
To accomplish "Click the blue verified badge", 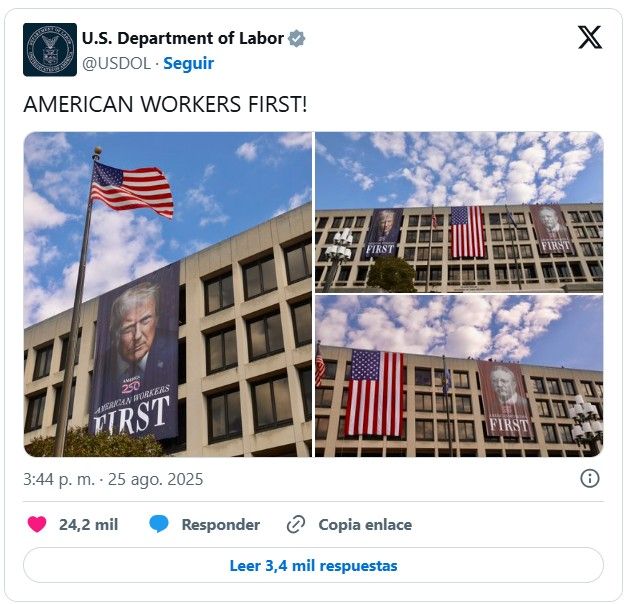I will (297, 39).
